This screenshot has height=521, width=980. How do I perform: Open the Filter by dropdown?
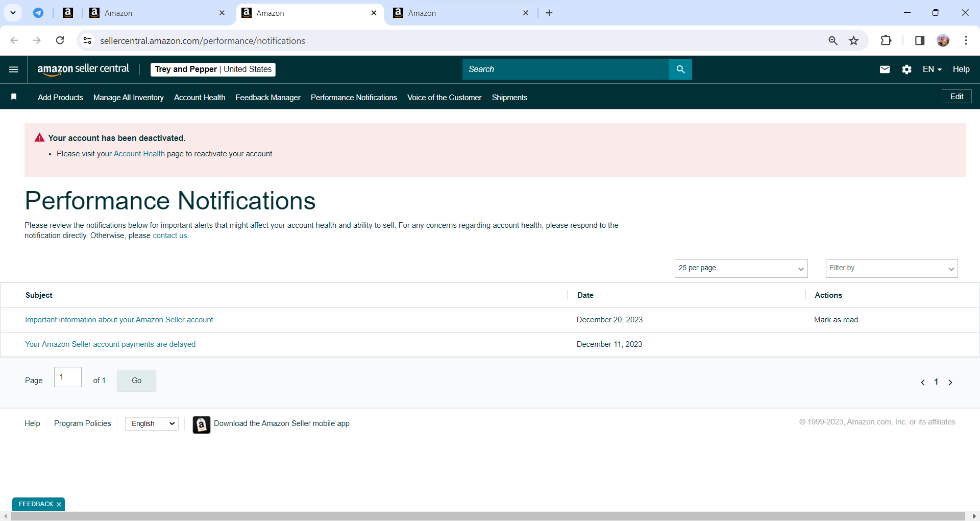[892, 268]
